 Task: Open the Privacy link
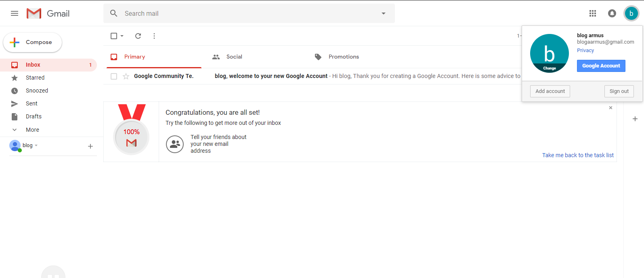pos(585,51)
